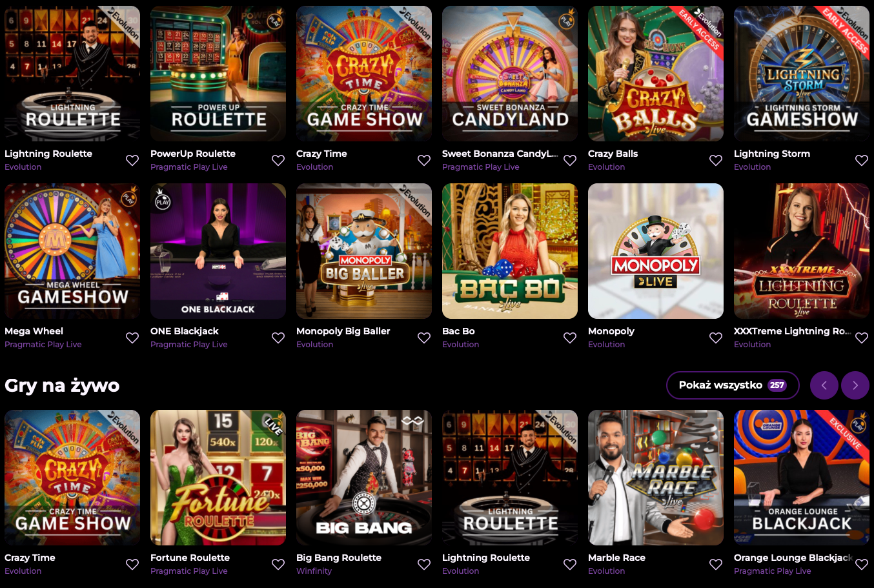The width and height of the screenshot is (874, 588).
Task: Launch the Sweet Bonanza Candyland game thumbnail
Action: (510, 74)
